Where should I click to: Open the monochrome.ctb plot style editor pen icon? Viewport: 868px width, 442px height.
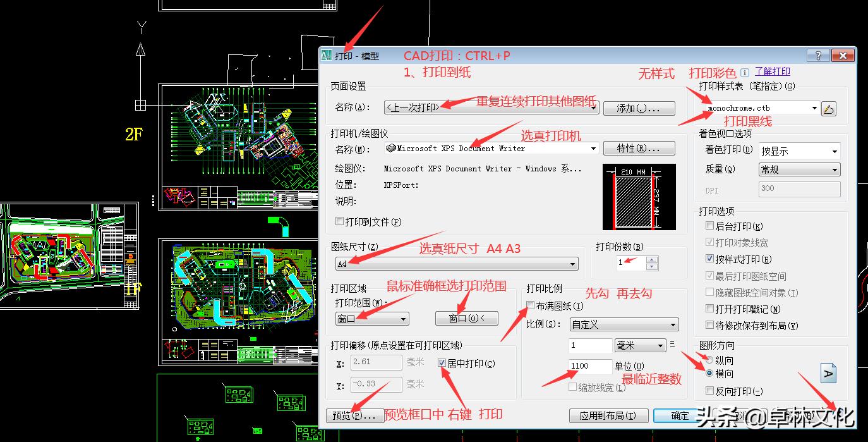(829, 108)
